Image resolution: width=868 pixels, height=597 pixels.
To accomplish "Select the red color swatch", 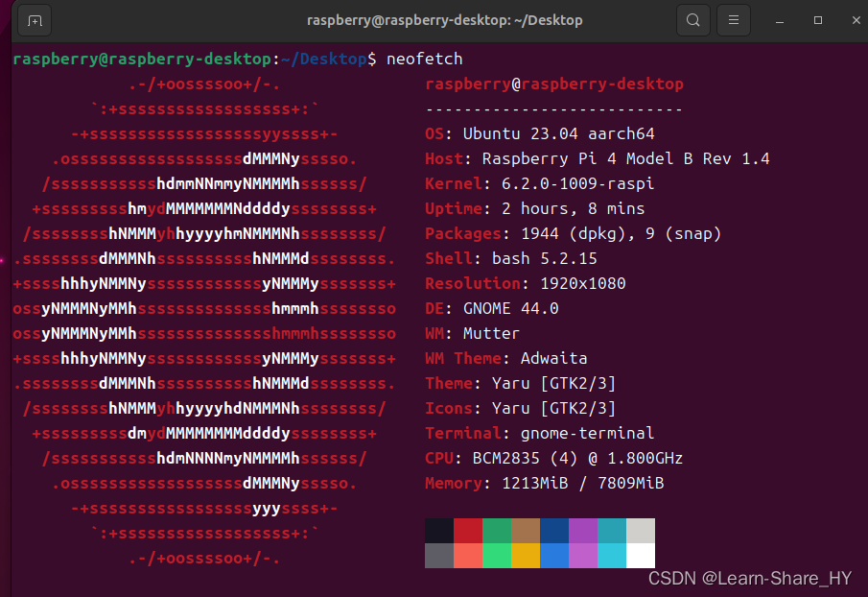I will (467, 528).
